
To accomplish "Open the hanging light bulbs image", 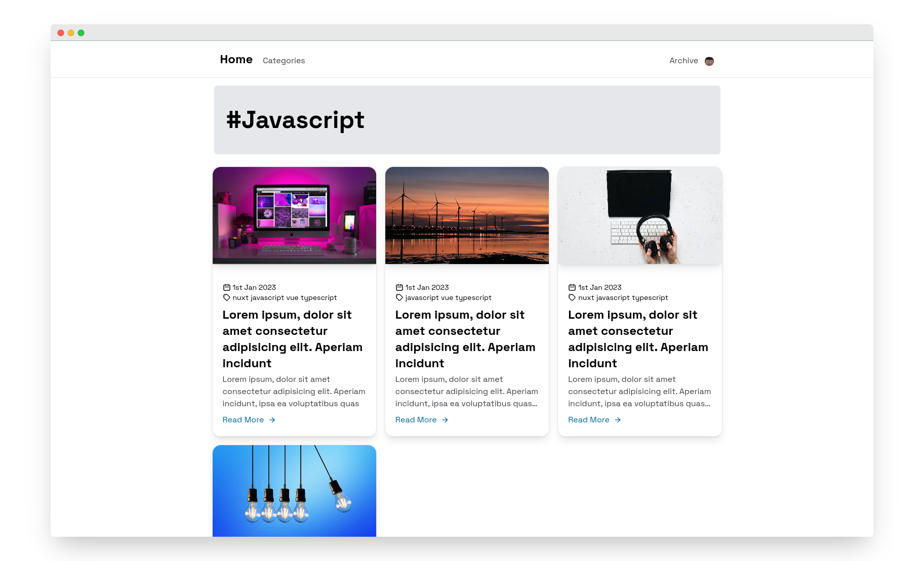I will point(294,491).
